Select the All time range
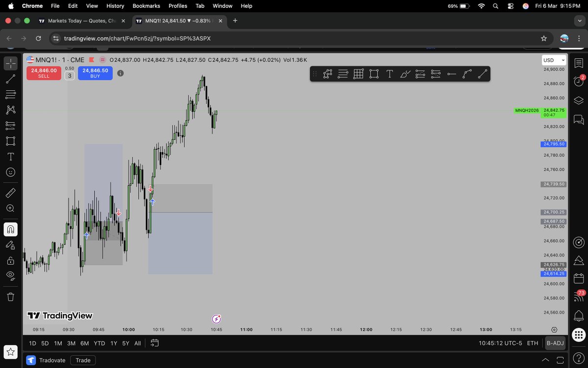This screenshot has width=588, height=368. pyautogui.click(x=138, y=343)
